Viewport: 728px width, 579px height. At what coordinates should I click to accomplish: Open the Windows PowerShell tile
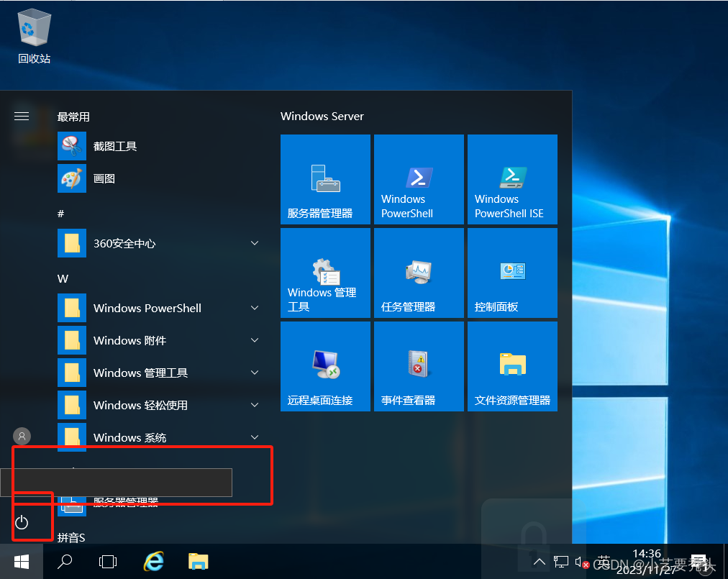pos(419,179)
